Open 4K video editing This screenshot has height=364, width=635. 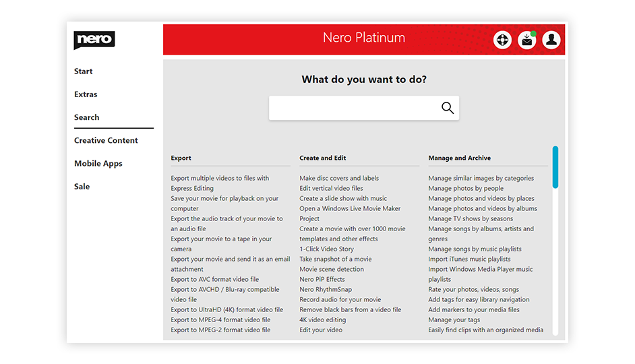[x=323, y=320]
